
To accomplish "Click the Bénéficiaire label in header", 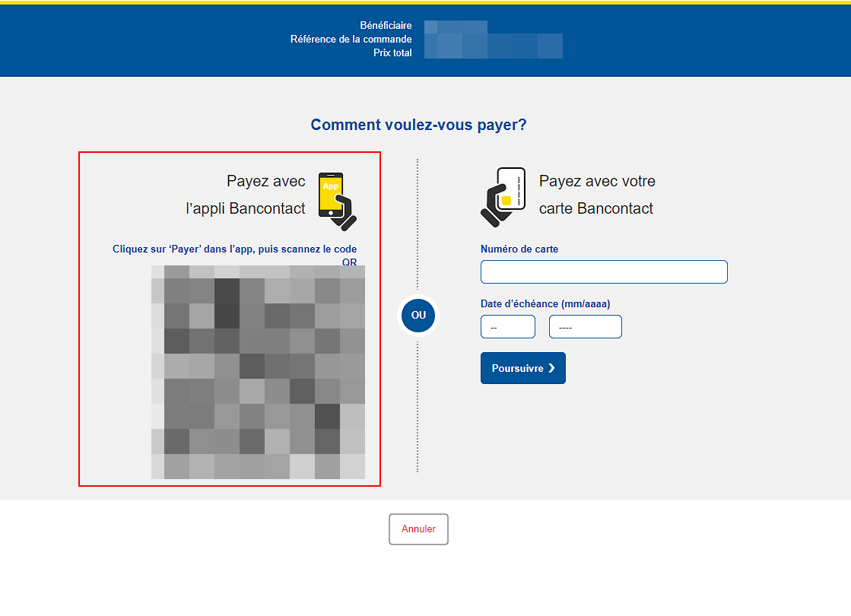I will tap(386, 26).
